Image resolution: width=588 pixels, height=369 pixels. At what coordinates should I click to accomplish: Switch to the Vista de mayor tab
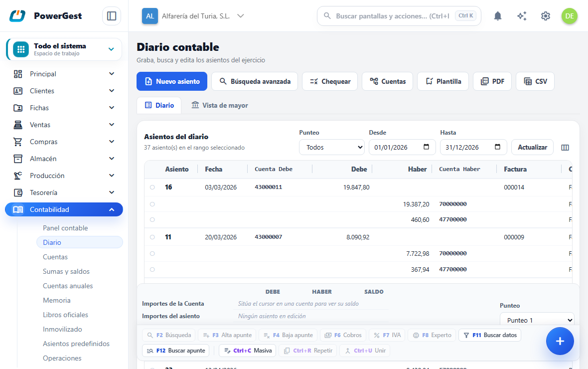tap(219, 106)
